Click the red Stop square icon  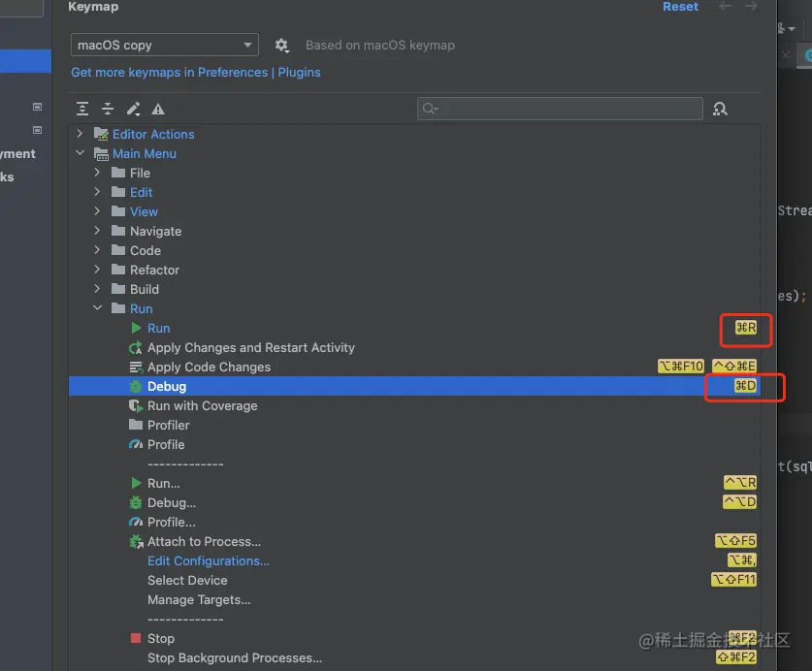tap(136, 638)
